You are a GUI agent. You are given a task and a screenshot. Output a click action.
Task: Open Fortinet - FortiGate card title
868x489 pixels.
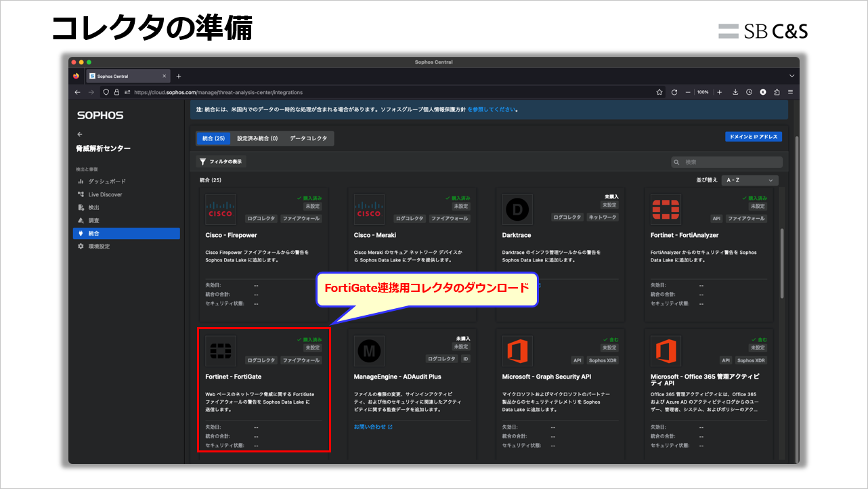coord(233,377)
